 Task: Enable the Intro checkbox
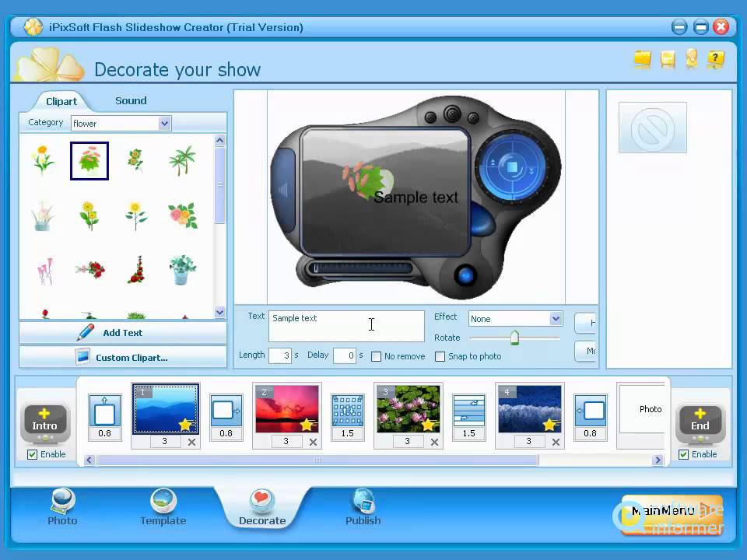33,455
